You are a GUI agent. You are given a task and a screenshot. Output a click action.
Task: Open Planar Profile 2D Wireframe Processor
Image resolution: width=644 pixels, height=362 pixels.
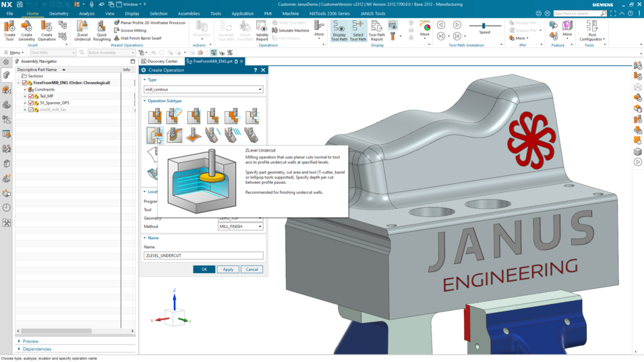pyautogui.click(x=150, y=22)
